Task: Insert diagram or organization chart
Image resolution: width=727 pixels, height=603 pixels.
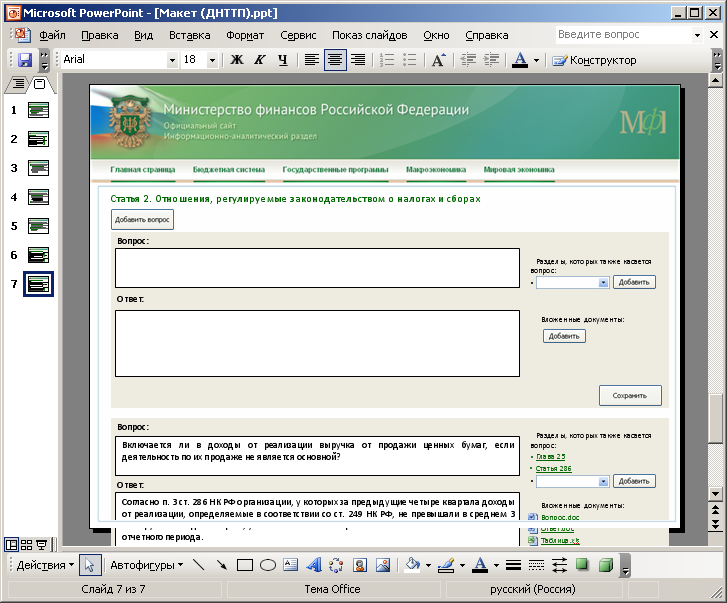Action: (x=336, y=565)
